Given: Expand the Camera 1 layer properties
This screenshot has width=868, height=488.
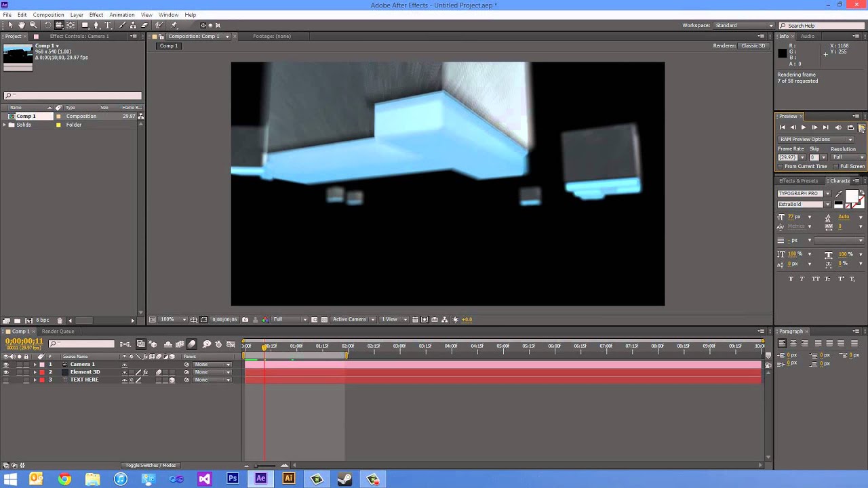Looking at the screenshot, I should (x=35, y=364).
